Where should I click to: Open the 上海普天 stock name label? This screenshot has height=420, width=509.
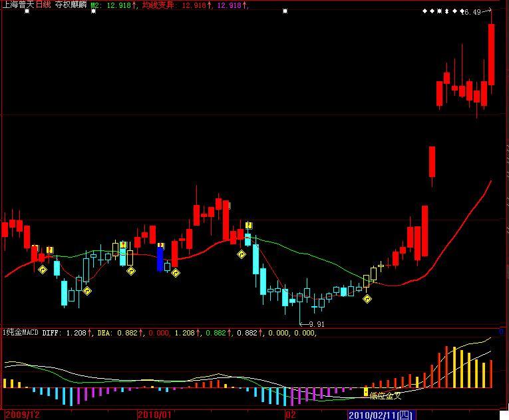(x=17, y=5)
